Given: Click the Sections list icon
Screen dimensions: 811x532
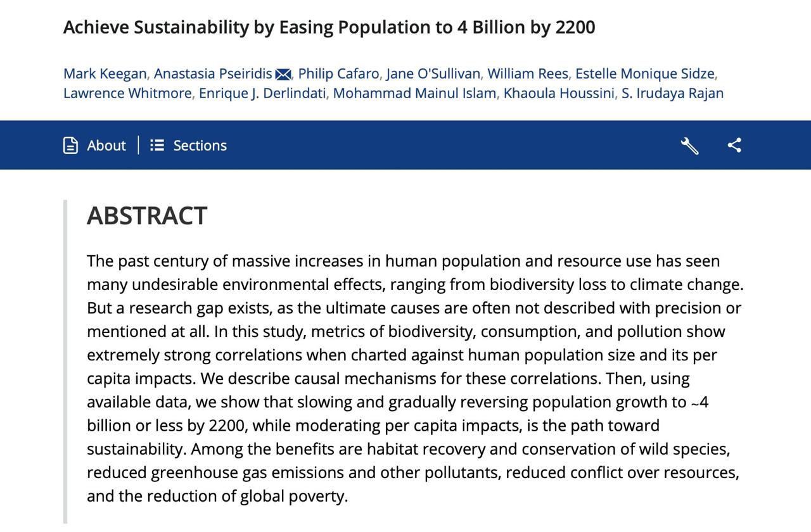Looking at the screenshot, I should [157, 145].
